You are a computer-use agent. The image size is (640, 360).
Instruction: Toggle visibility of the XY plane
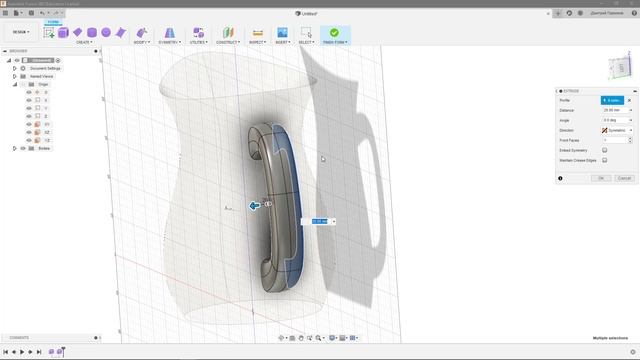[x=29, y=124]
